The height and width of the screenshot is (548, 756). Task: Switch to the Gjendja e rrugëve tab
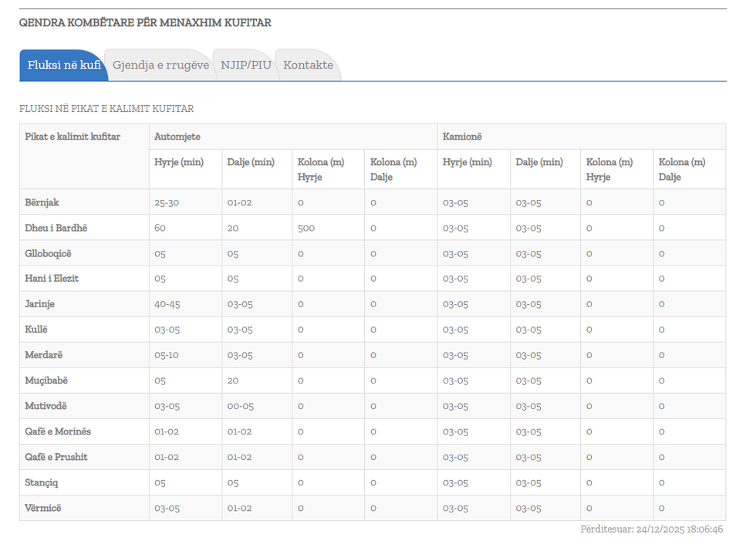pos(160,66)
